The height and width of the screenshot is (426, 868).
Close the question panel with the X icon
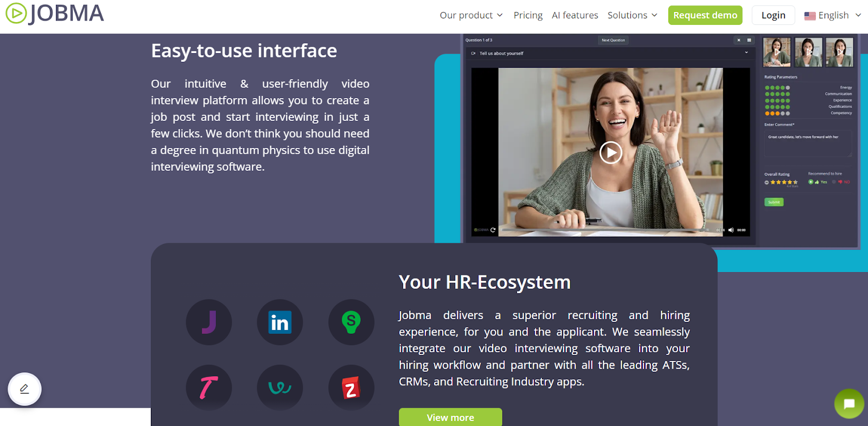(x=739, y=40)
